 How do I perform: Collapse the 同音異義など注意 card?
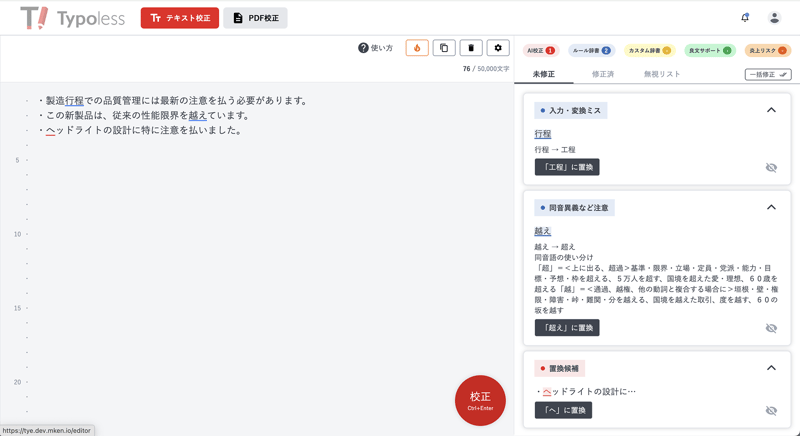tap(771, 207)
